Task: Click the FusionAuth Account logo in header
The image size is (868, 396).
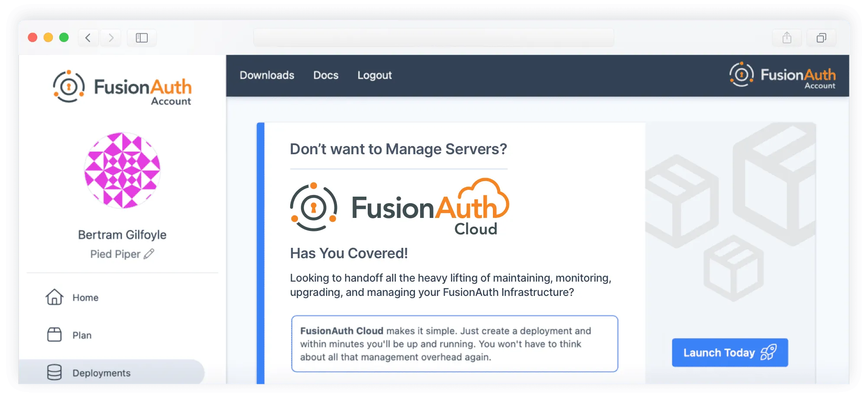Action: (782, 75)
